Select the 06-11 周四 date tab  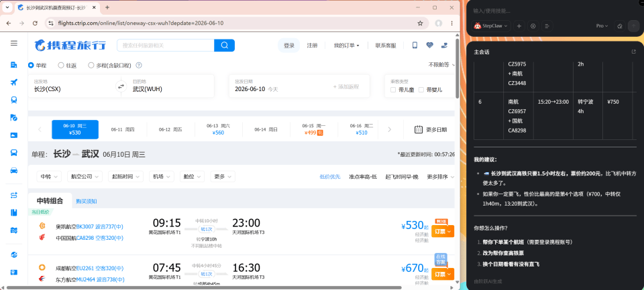(123, 130)
